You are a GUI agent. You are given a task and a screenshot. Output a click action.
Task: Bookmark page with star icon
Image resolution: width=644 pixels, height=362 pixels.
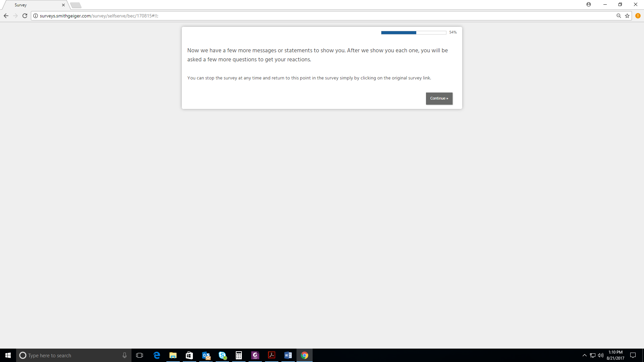tap(627, 16)
